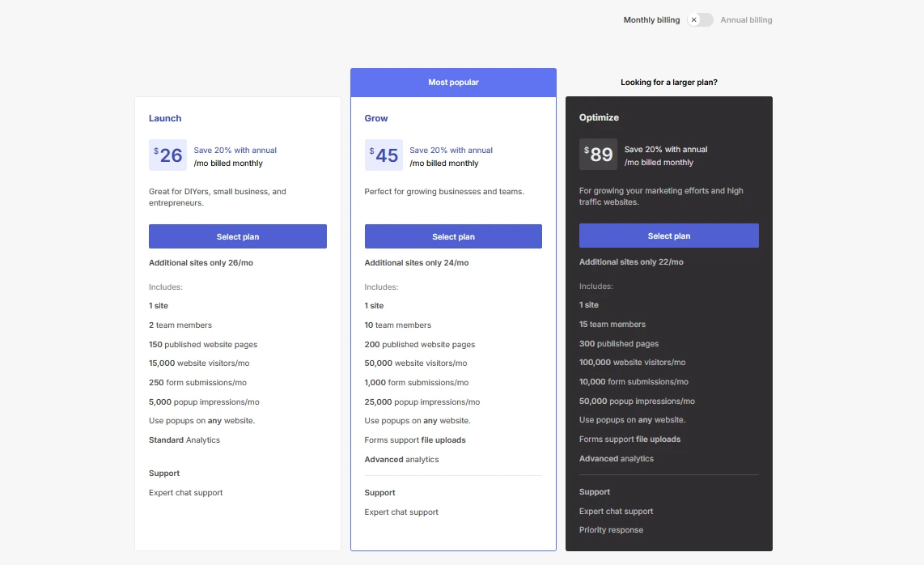Viewport: 924px width, 565px height.
Task: Click 150 published website pages line
Action: pos(203,345)
